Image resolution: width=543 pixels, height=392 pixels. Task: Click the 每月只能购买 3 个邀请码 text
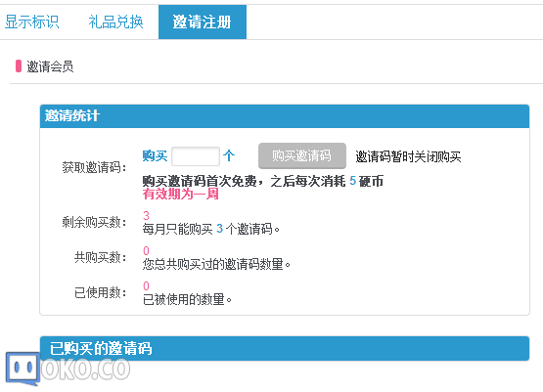coord(211,229)
